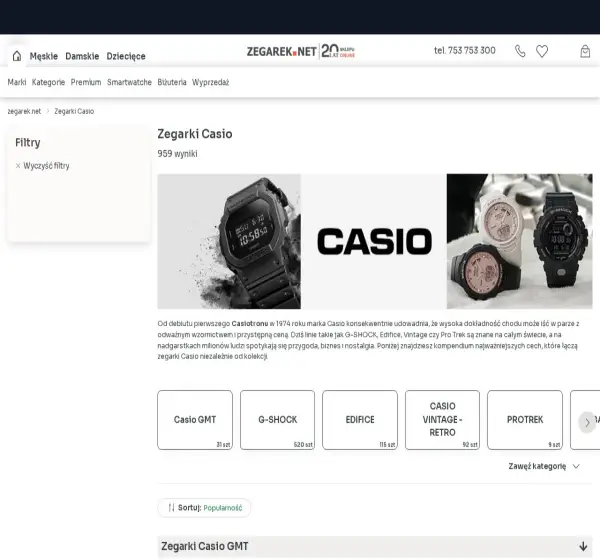The height and width of the screenshot is (560, 600).
Task: Open the Sortuj: Popularność dropdown
Action: pos(204,508)
